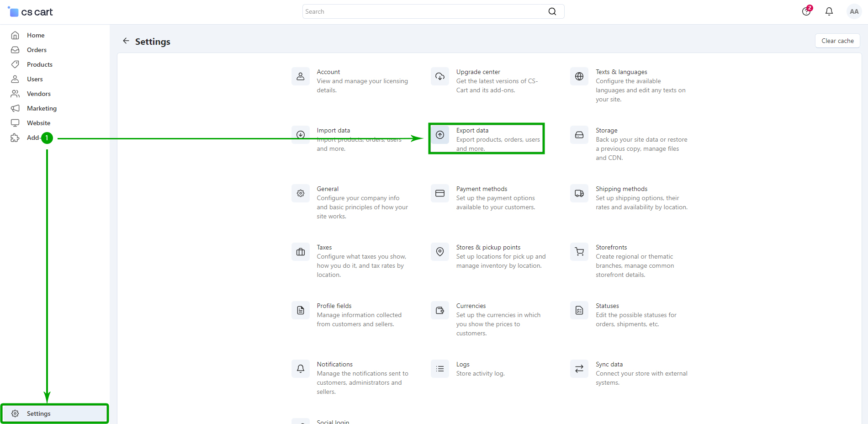Open Marketing from the sidebar
Viewport: 868px width, 424px height.
[x=42, y=108]
